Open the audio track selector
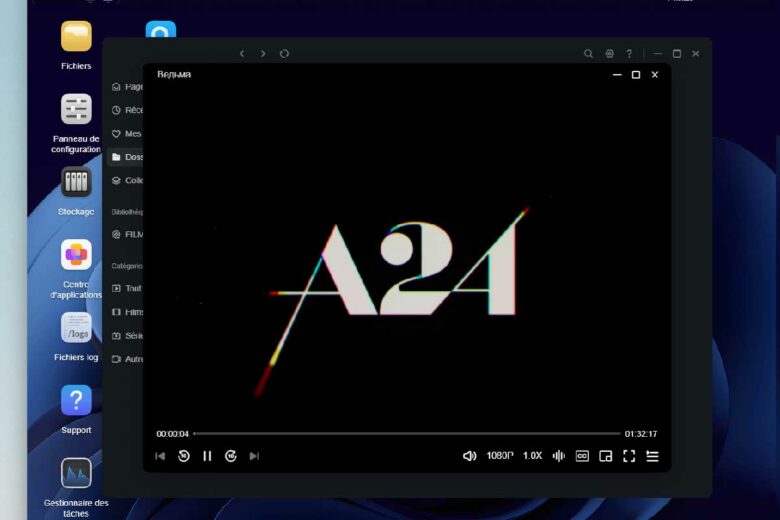Viewport: 780px width, 520px height. click(559, 456)
